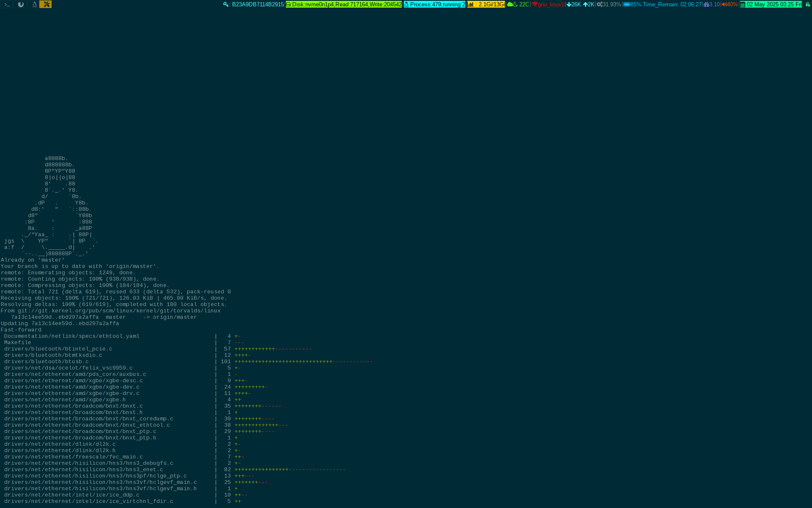Click the load average gauge icon
812x508 pixels.
click(706, 4)
